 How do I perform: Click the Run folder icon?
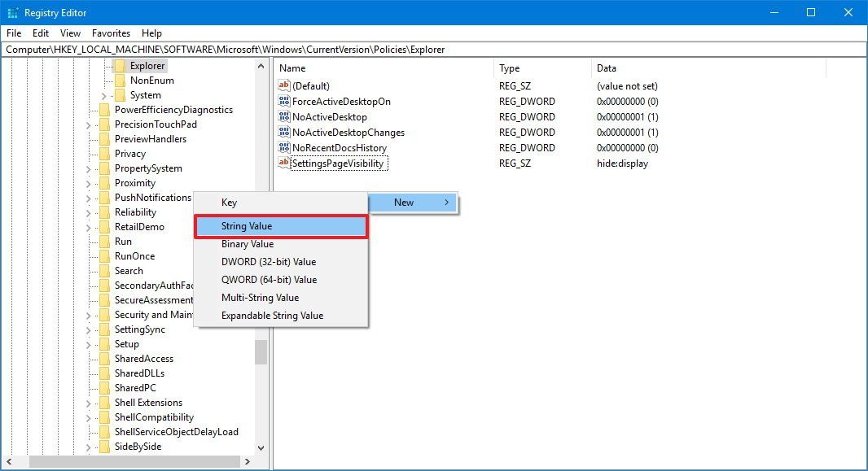click(104, 242)
